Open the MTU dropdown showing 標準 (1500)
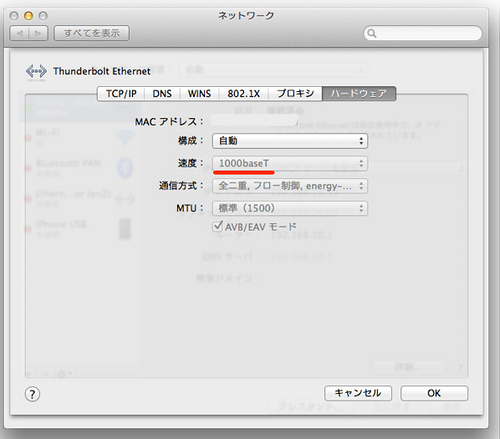 [x=290, y=208]
